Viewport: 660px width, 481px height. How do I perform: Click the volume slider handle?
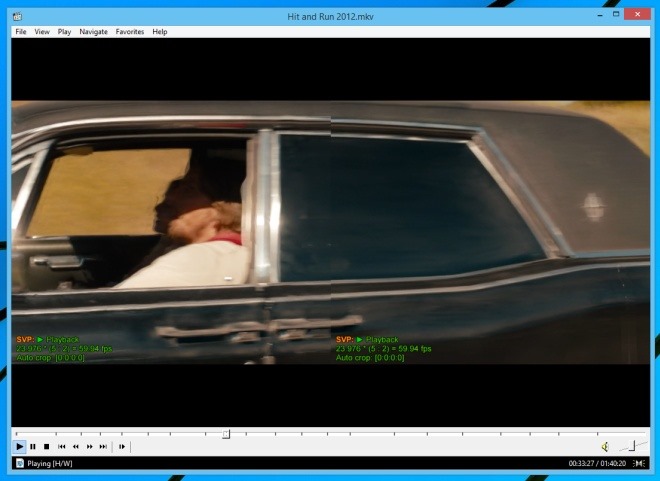[632, 446]
